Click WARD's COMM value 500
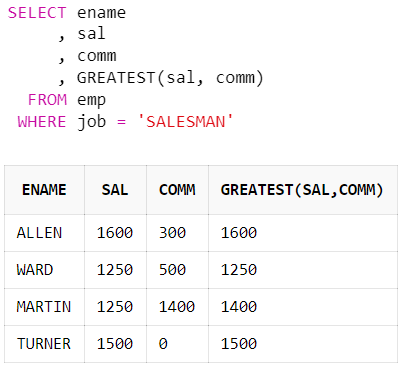The height and width of the screenshot is (368, 404). pyautogui.click(x=172, y=270)
